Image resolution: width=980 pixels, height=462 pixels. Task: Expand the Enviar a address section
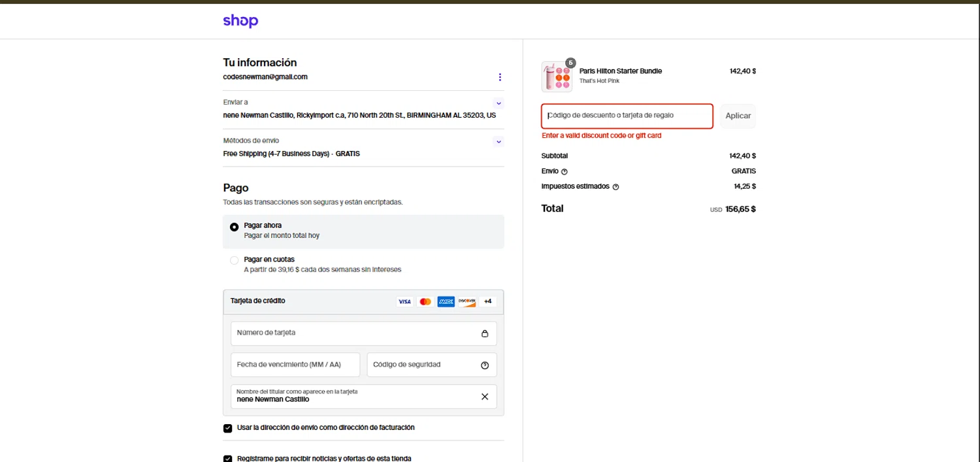[498, 103]
